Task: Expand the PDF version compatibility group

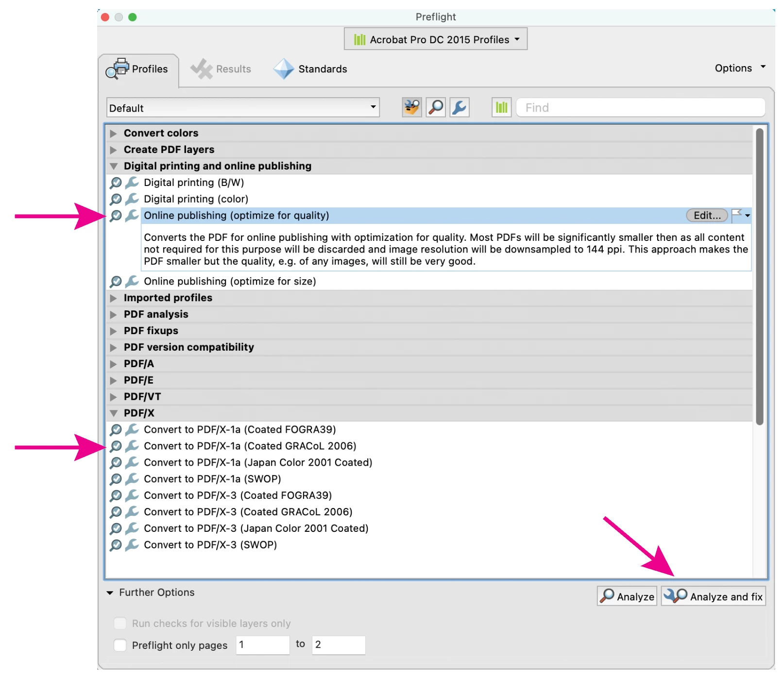Action: (113, 348)
